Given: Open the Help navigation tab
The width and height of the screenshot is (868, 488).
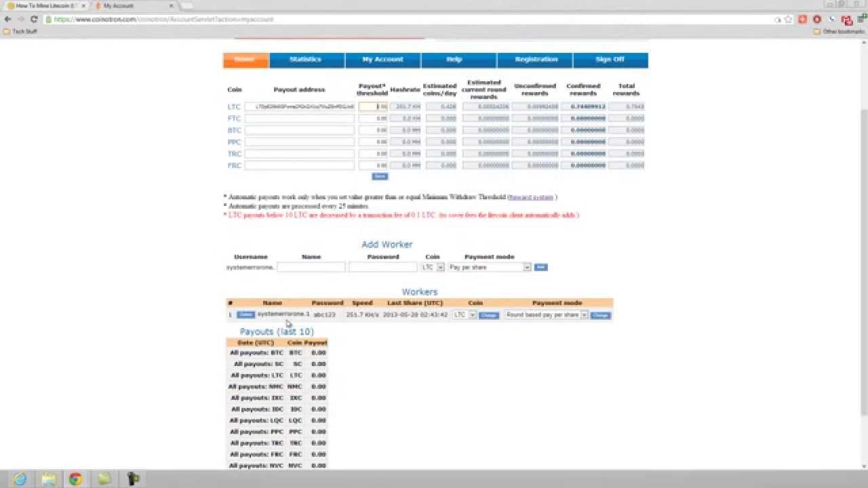Looking at the screenshot, I should click(x=458, y=60).
